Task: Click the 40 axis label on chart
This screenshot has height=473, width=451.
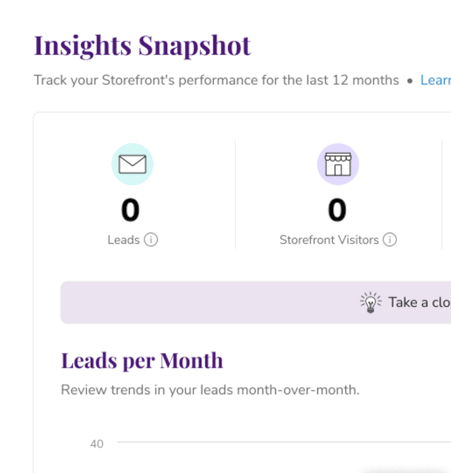Action: [x=97, y=444]
